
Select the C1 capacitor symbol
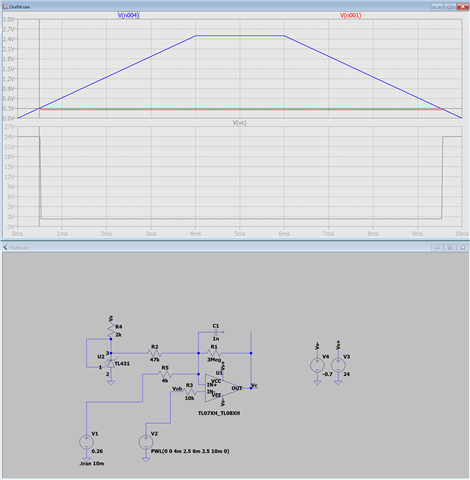tap(216, 332)
